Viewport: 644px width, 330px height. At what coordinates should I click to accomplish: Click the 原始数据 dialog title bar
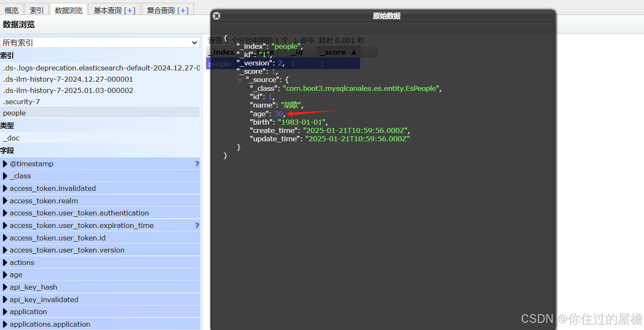[383, 16]
